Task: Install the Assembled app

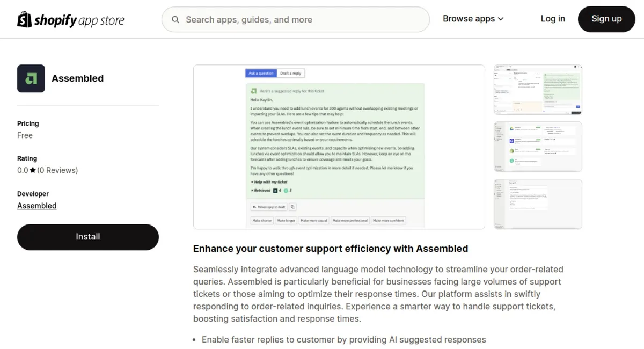Action: [x=88, y=237]
